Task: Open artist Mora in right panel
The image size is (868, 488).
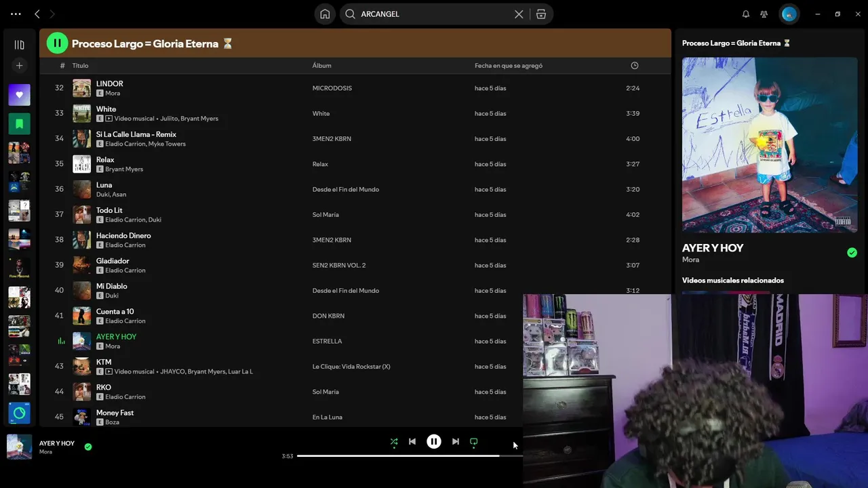Action: (690, 260)
